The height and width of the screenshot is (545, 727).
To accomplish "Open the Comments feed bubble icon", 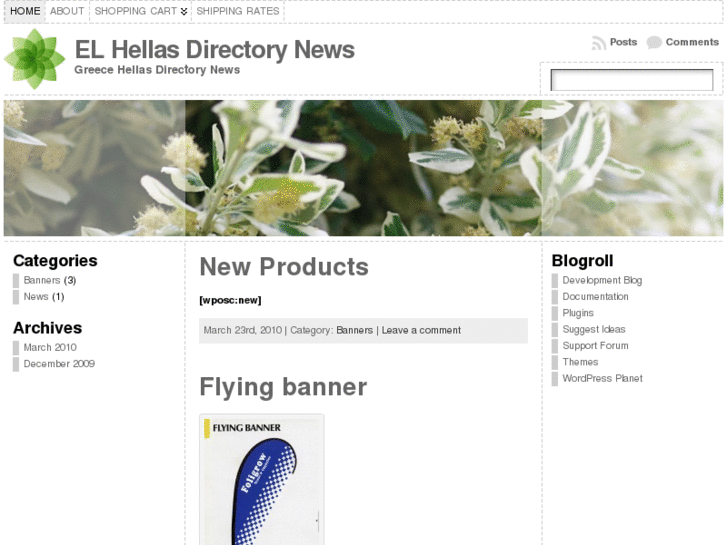I will click(654, 43).
